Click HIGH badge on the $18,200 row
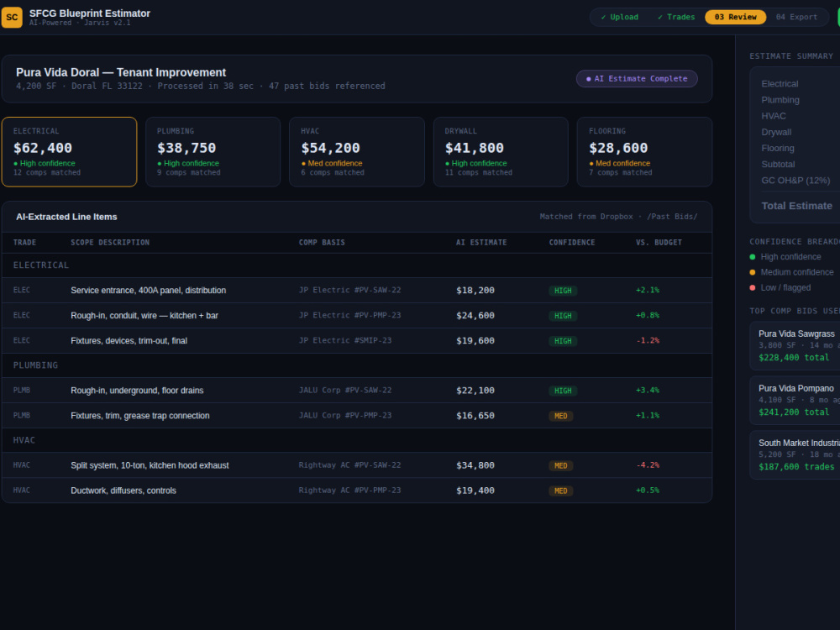This screenshot has width=840, height=630. point(563,291)
